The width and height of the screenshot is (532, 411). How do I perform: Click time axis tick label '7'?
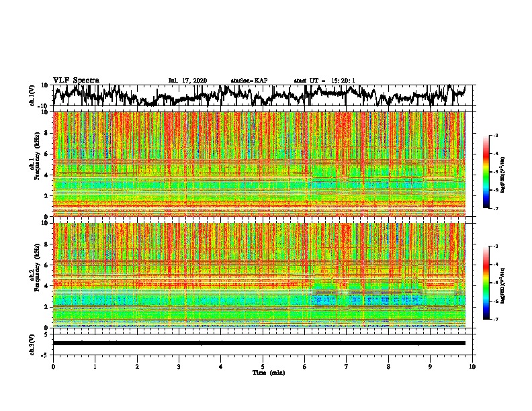(x=347, y=367)
